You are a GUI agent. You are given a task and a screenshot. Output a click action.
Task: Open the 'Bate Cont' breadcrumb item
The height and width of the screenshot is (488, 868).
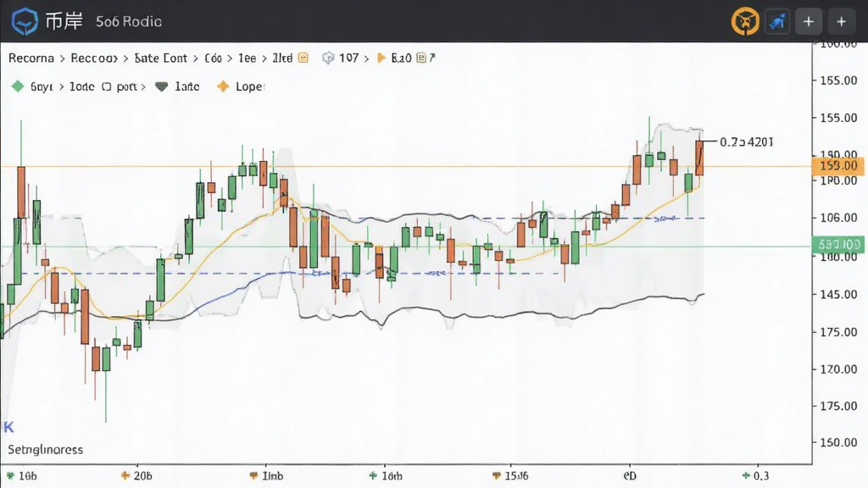point(160,58)
